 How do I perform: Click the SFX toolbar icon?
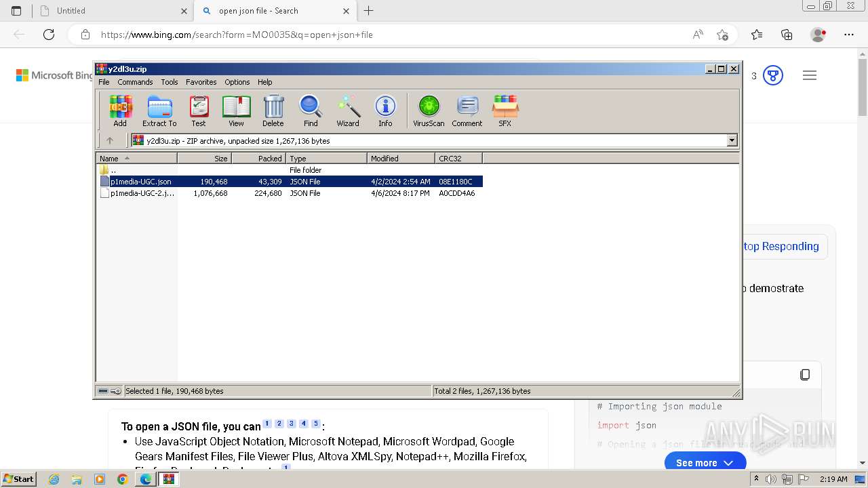click(505, 110)
